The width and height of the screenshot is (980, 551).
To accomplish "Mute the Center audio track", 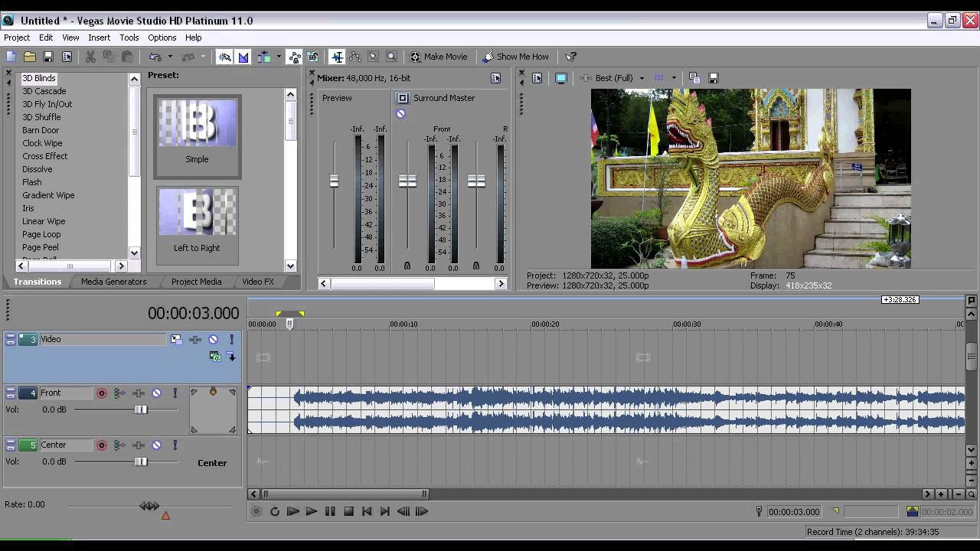I will (156, 445).
